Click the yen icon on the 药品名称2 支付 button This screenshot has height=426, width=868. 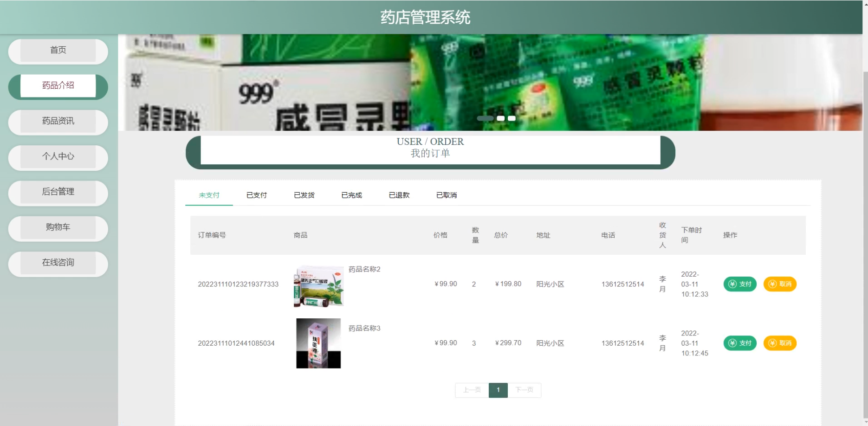pyautogui.click(x=732, y=284)
